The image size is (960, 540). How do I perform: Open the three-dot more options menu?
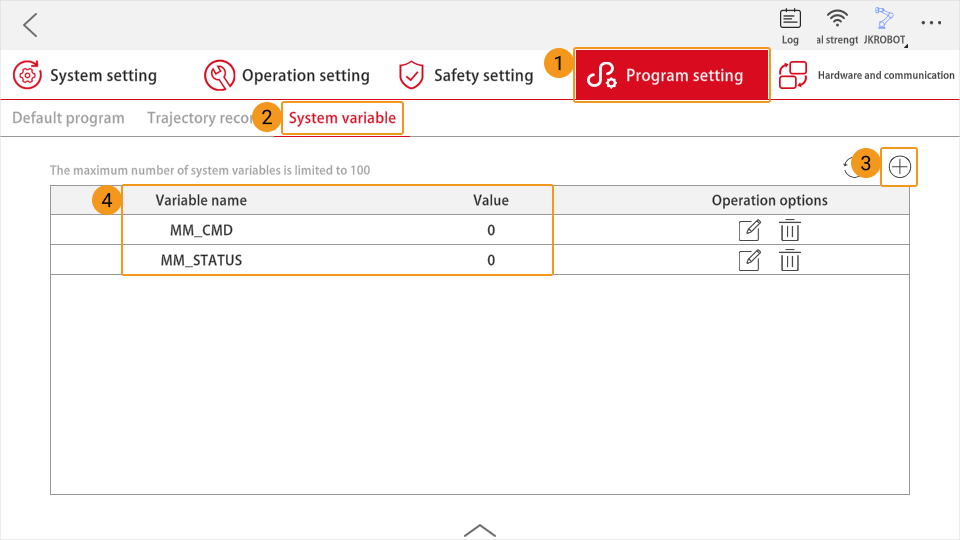931,22
